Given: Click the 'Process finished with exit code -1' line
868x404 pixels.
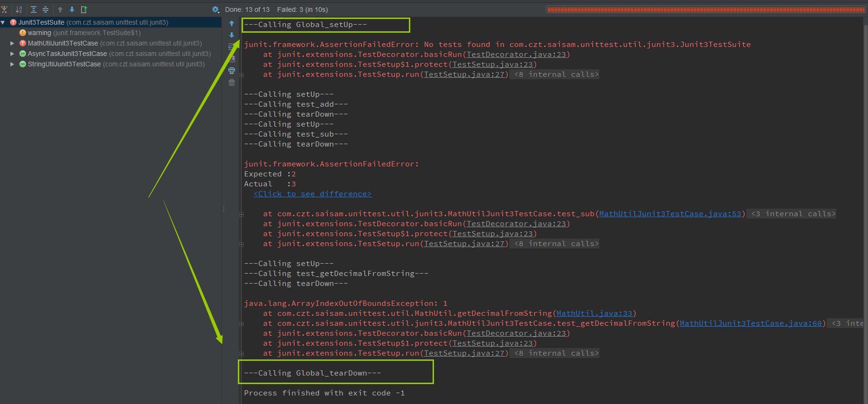Looking at the screenshot, I should 325,393.
